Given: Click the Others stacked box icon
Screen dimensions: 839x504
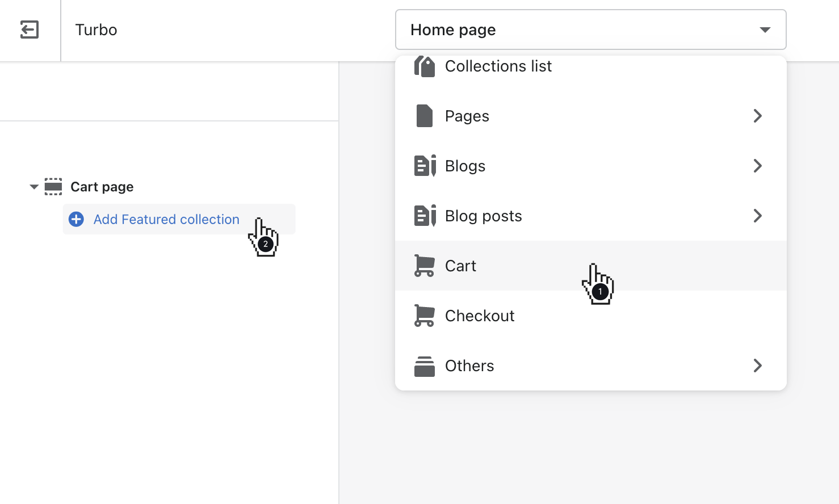Looking at the screenshot, I should (x=424, y=366).
